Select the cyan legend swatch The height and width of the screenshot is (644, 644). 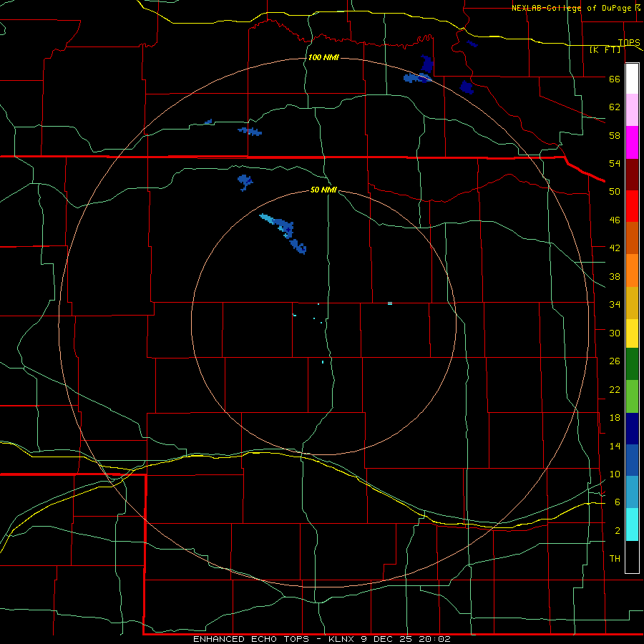pyautogui.click(x=632, y=525)
